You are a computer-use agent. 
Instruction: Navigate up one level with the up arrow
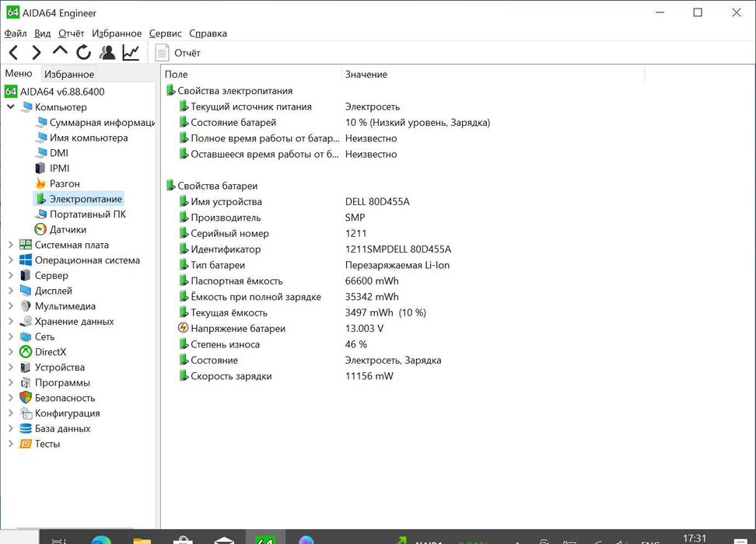[60, 51]
